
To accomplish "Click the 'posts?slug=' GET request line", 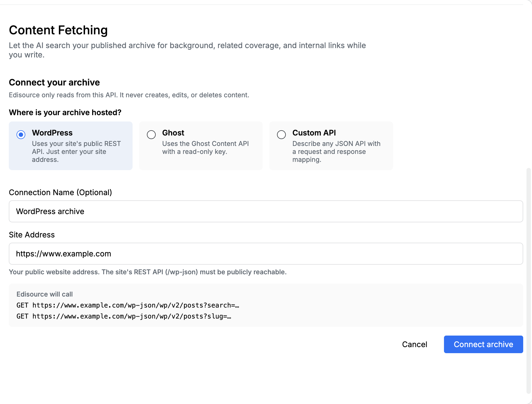I will pyautogui.click(x=124, y=316).
